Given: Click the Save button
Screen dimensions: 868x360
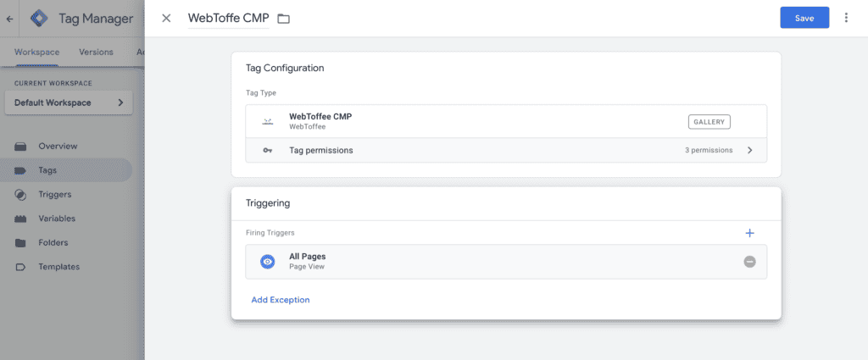Looking at the screenshot, I should coord(804,18).
